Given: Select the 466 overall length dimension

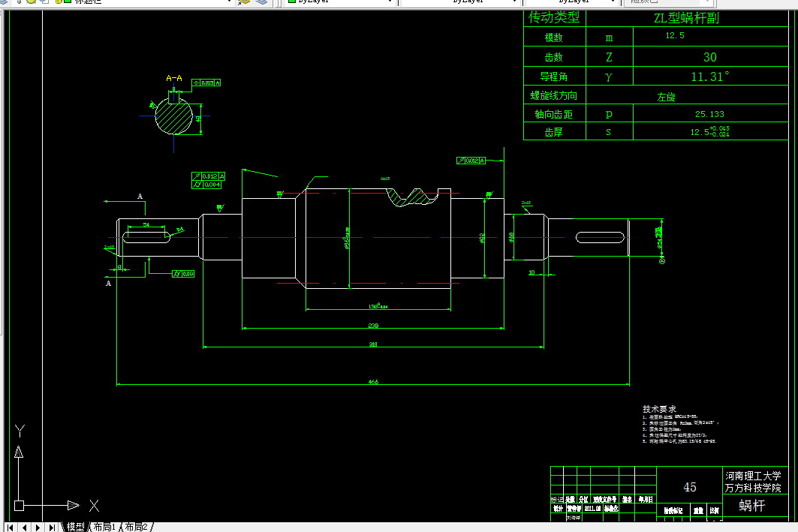Looking at the screenshot, I should pos(373,382).
